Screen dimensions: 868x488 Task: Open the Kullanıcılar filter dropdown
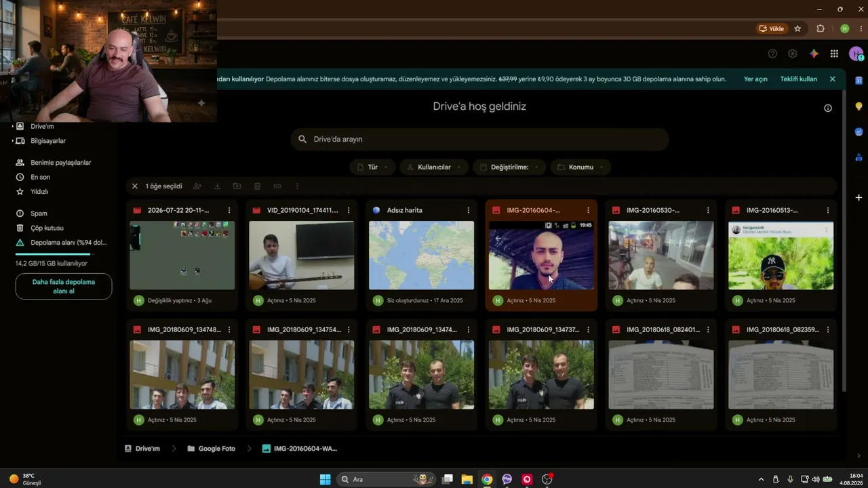[x=434, y=167]
